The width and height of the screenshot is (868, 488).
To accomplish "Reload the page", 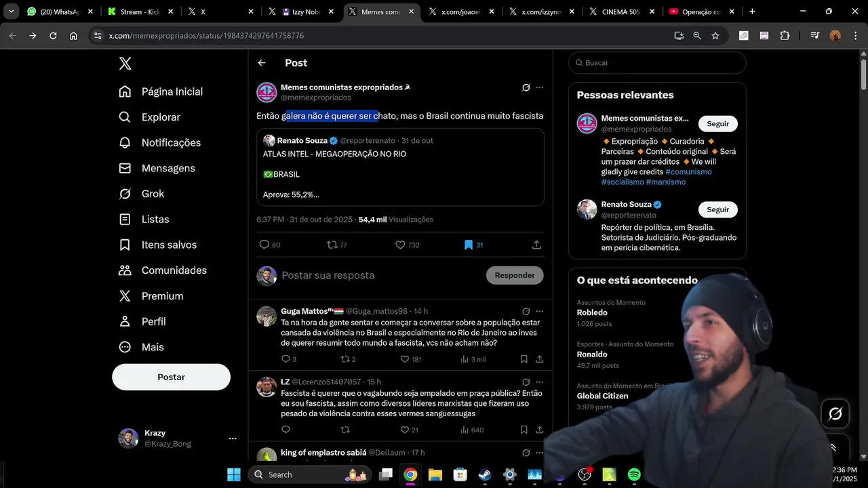I will click(53, 36).
